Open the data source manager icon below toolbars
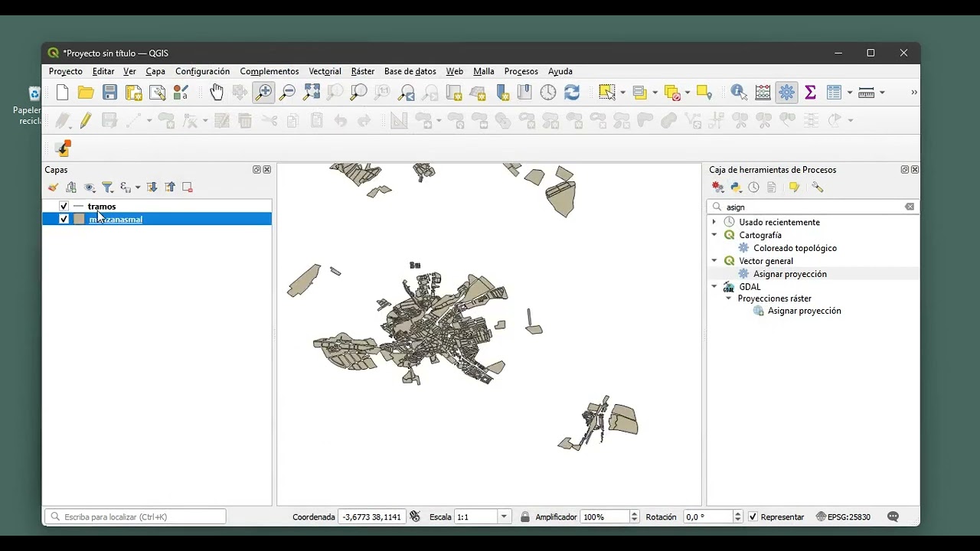 [x=63, y=148]
